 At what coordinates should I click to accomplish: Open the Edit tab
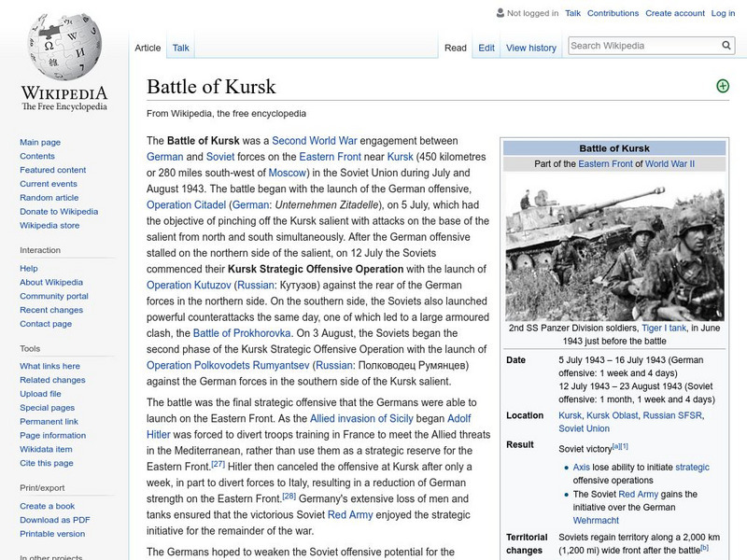[x=486, y=48]
